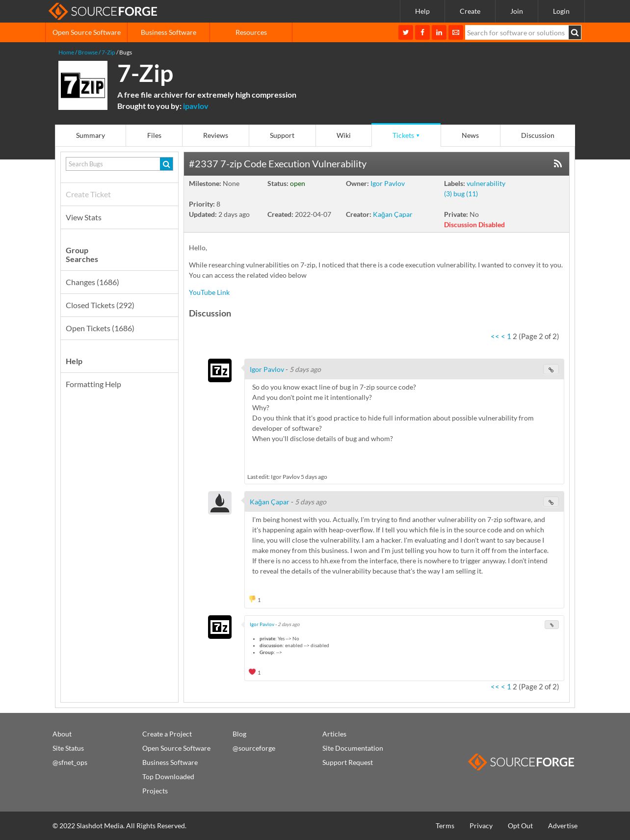Open the Resources menu
This screenshot has width=630, height=840.
coord(251,32)
